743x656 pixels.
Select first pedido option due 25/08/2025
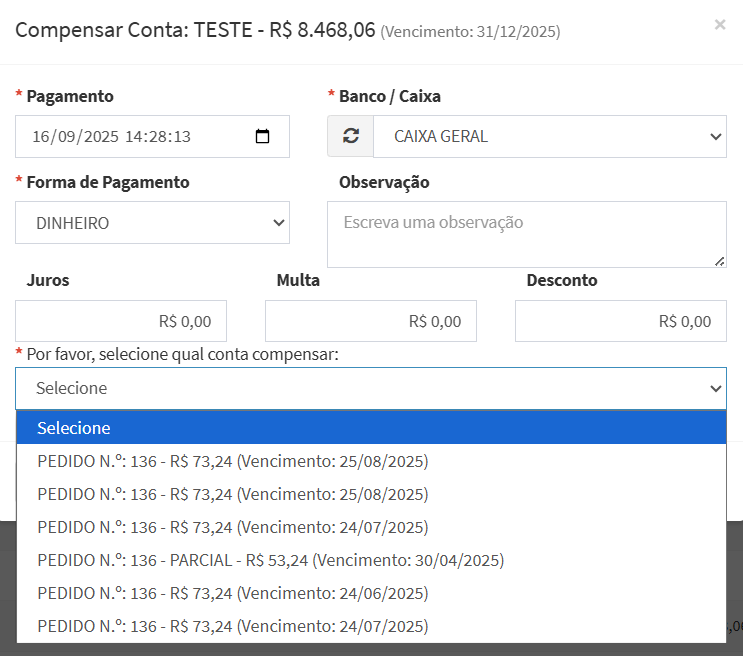click(232, 461)
